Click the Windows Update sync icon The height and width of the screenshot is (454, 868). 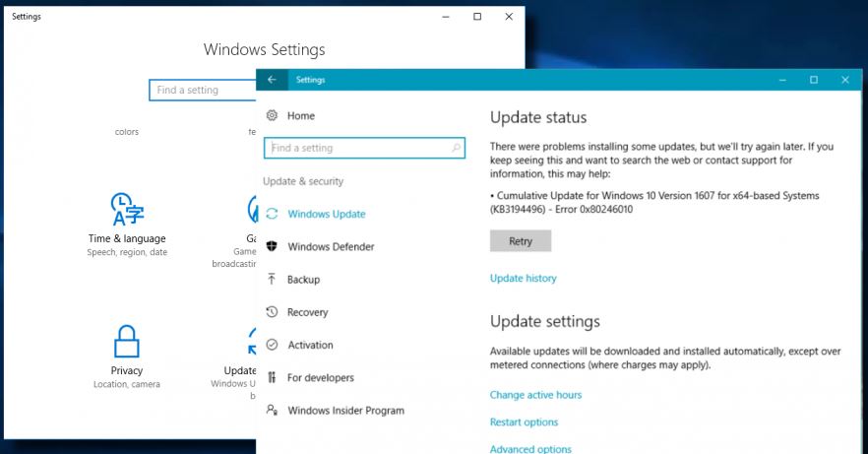pos(272,214)
